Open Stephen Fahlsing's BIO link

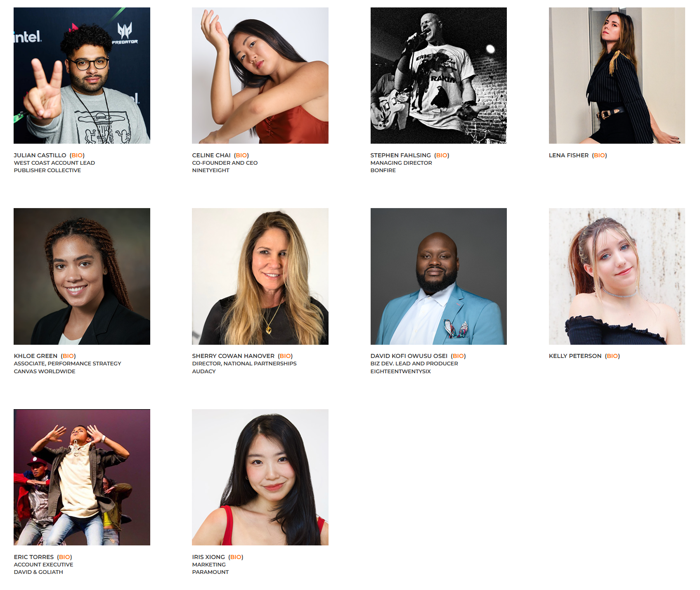[x=442, y=155]
